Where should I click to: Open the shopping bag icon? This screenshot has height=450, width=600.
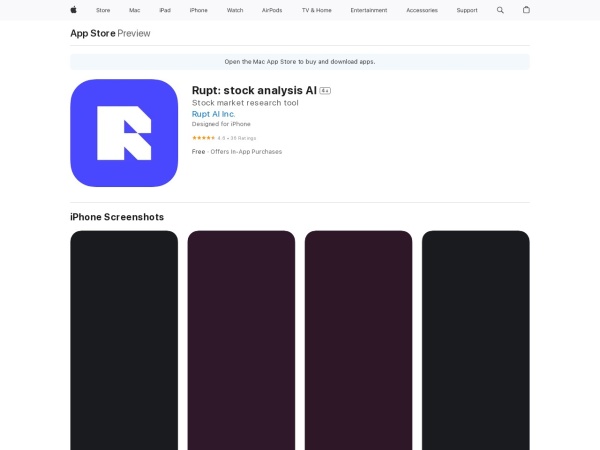click(x=527, y=10)
